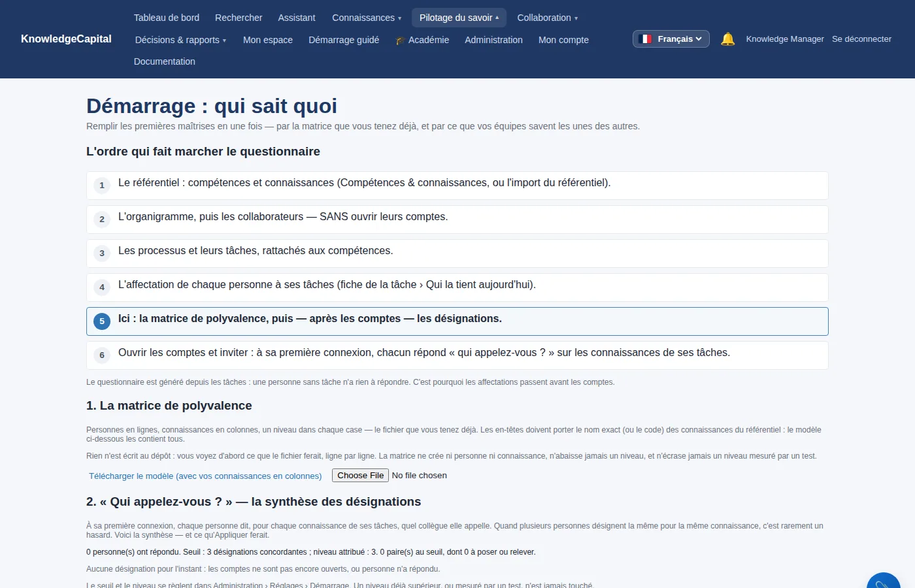Click the French flag icon

click(x=646, y=39)
